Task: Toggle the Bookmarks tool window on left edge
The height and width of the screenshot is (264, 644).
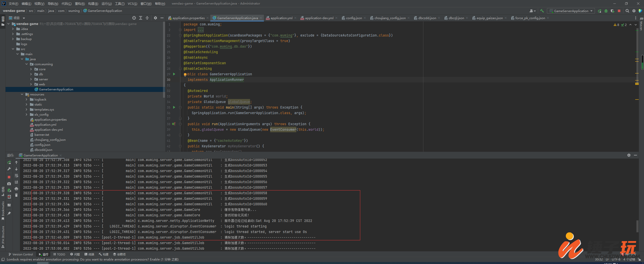Action: pyautogui.click(x=3, y=211)
